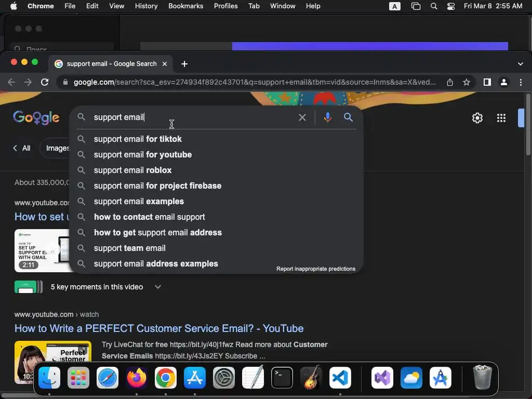Share this page from address bar
The image size is (532, 399).
[x=449, y=82]
